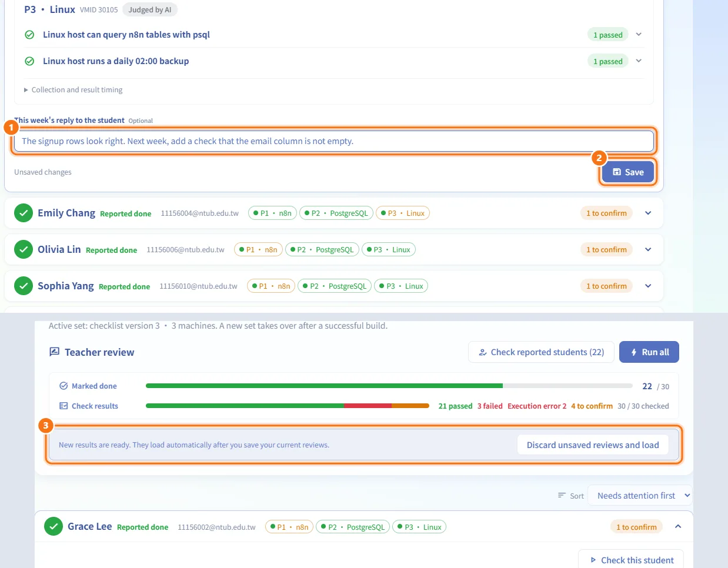This screenshot has height=568, width=728.
Task: Click the Teacher review chat icon
Action: [x=55, y=352]
